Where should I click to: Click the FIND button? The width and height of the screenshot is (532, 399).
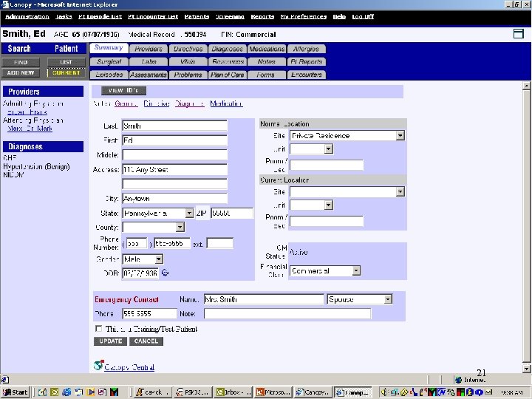pos(21,62)
